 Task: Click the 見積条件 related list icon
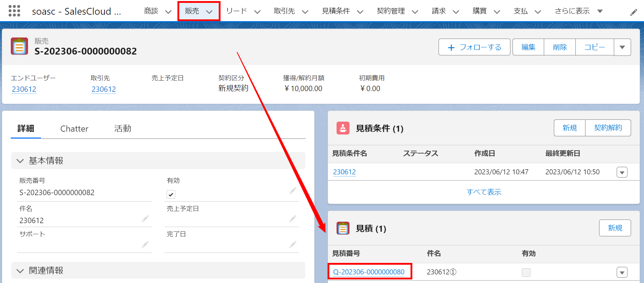click(x=343, y=128)
